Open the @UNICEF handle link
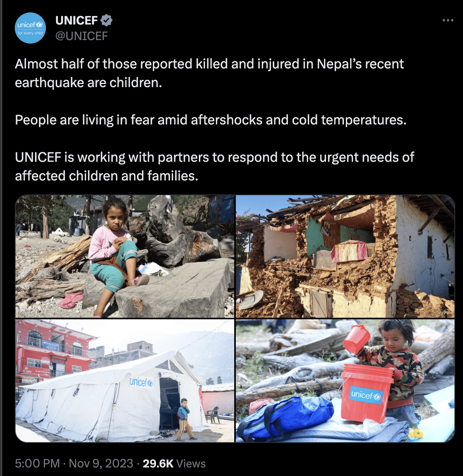463x476 pixels. (x=82, y=36)
